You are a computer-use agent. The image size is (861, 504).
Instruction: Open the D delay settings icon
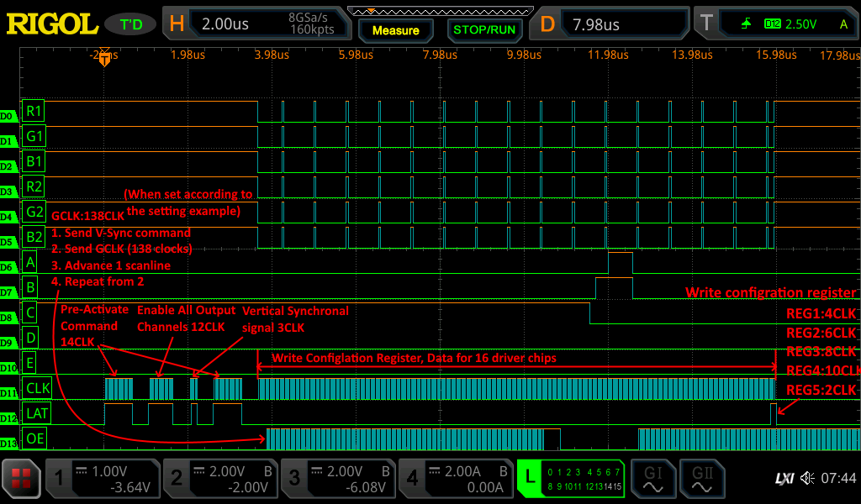547,24
